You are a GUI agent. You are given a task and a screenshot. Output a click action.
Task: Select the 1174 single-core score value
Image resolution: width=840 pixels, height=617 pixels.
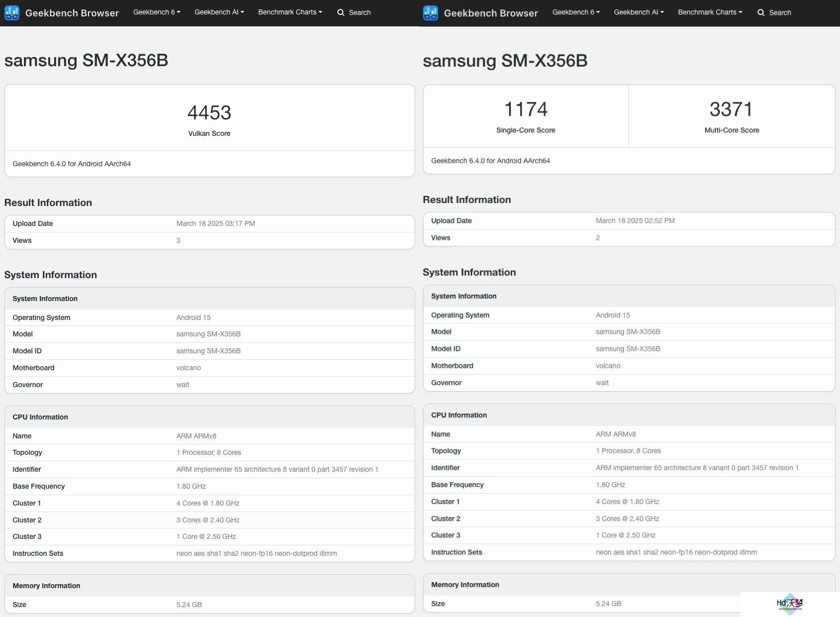[x=525, y=109]
